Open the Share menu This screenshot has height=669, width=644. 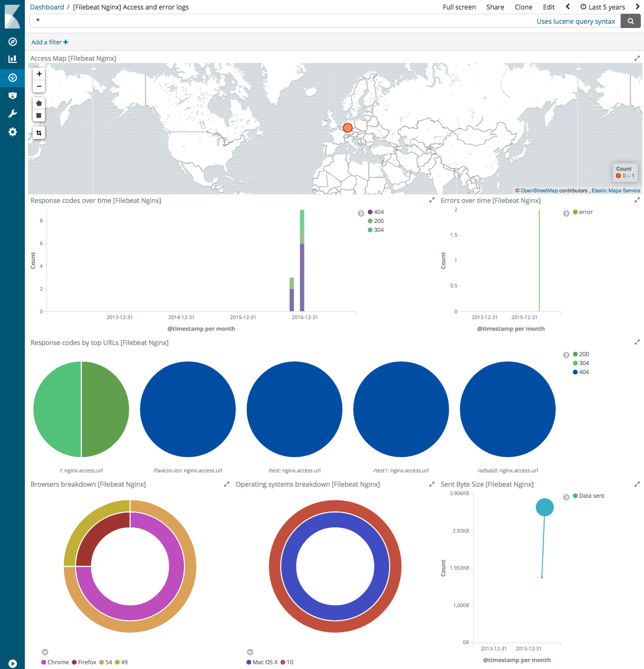[495, 7]
